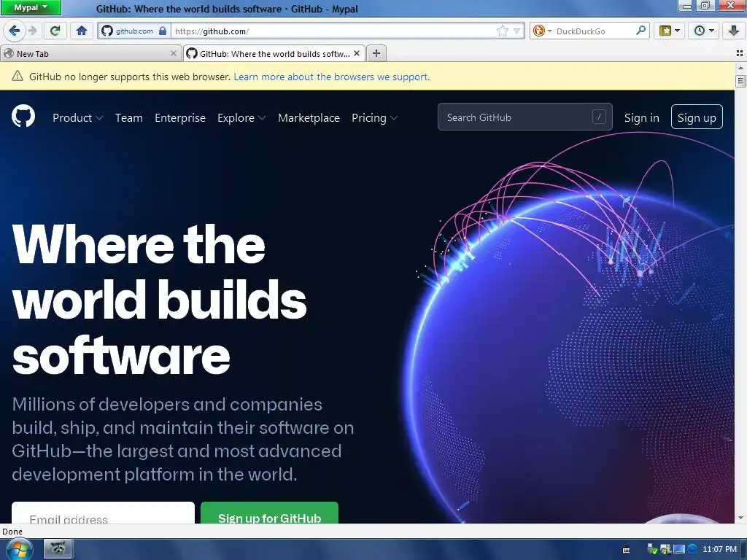The height and width of the screenshot is (560, 747).
Task: Open the URL history dropdown arrow
Action: pyautogui.click(x=517, y=31)
